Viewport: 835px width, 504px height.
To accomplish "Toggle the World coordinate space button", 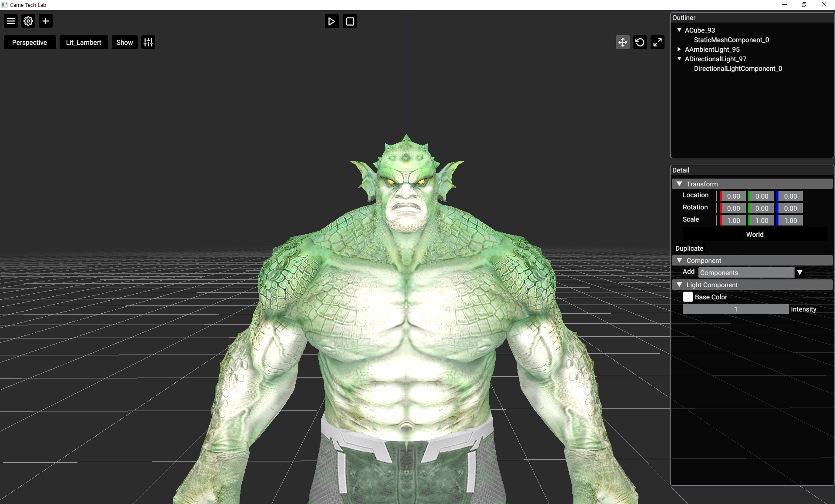I will click(755, 234).
